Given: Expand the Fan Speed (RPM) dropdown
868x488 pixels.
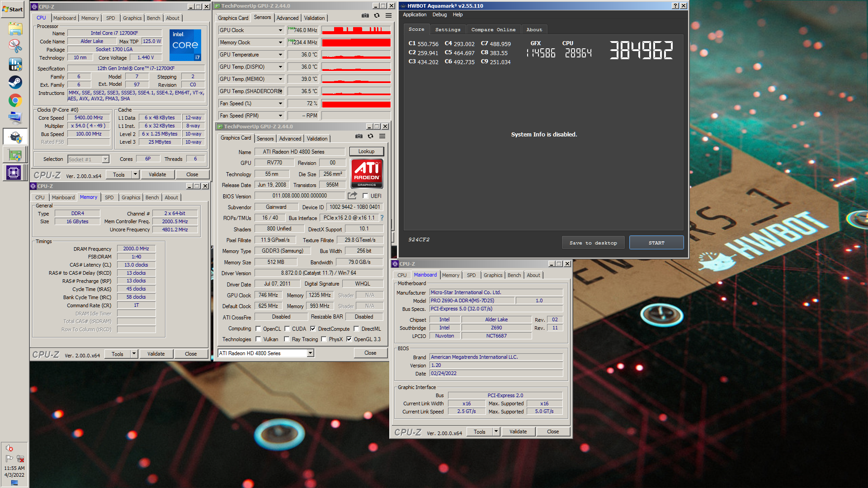Looking at the screenshot, I should (x=280, y=116).
